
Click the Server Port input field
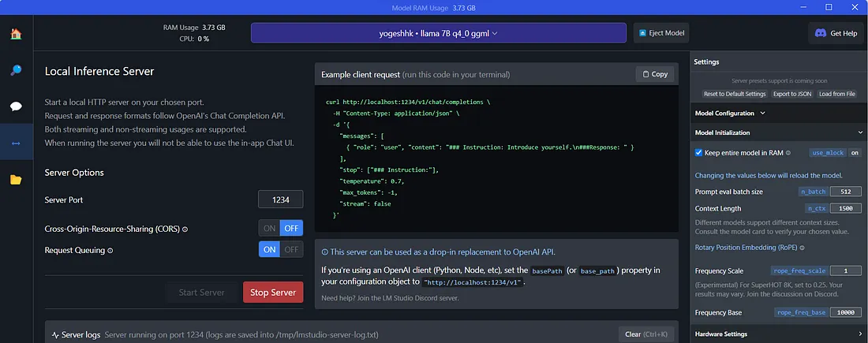pos(281,199)
